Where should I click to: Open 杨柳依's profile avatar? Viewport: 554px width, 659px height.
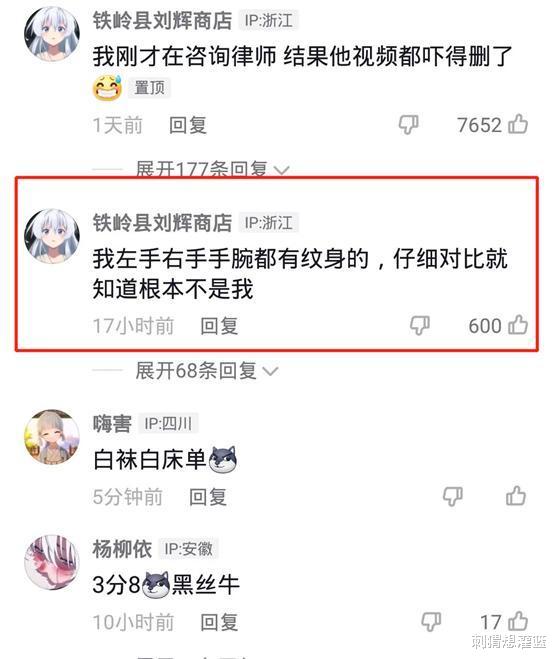click(52, 562)
